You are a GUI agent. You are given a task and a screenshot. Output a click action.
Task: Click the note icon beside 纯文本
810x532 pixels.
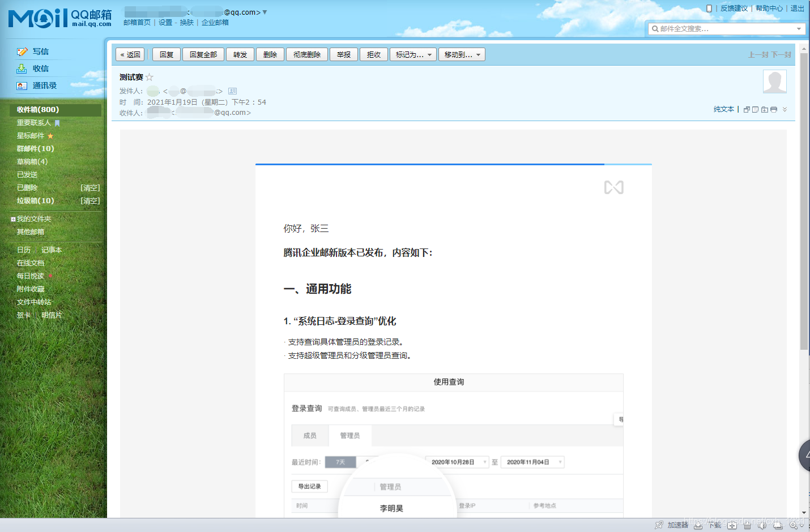(755, 109)
